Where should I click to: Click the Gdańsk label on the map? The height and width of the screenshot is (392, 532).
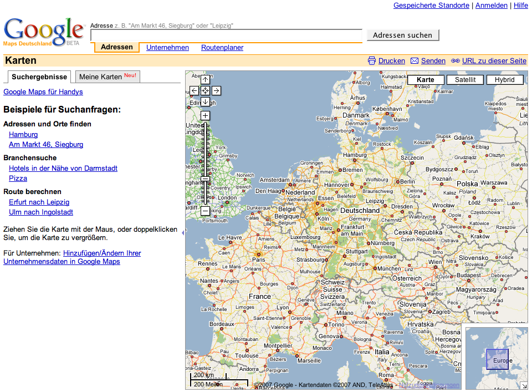tap(464, 138)
